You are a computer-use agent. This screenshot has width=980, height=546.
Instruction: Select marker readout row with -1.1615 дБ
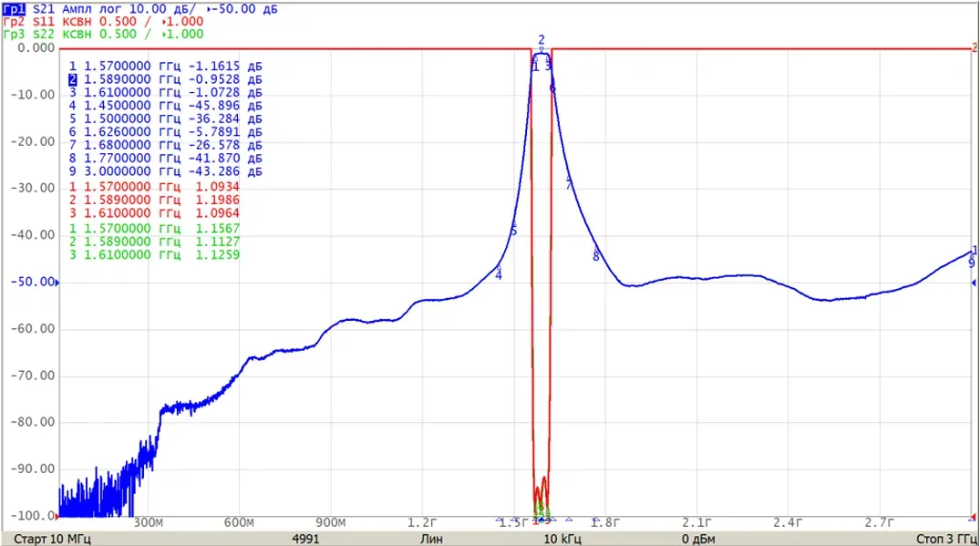tap(166, 67)
